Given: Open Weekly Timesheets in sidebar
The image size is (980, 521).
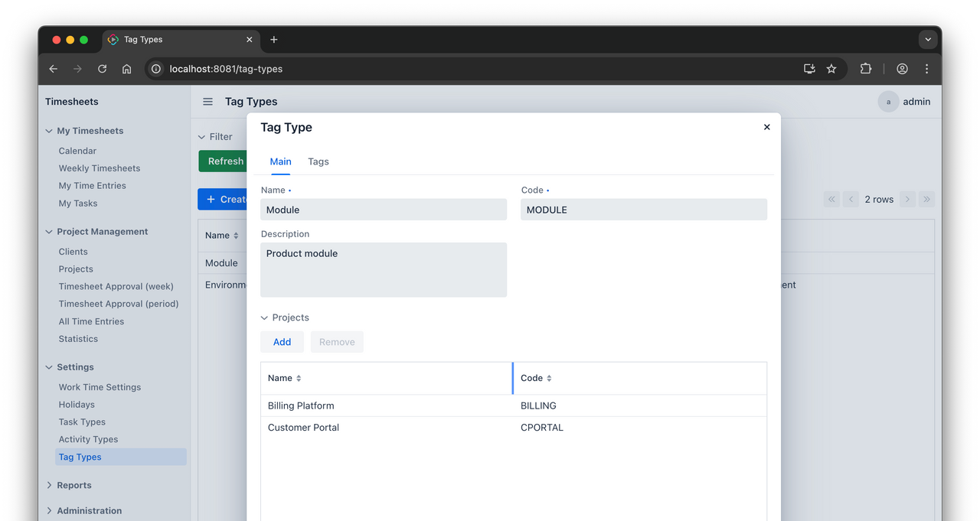Looking at the screenshot, I should (x=100, y=168).
